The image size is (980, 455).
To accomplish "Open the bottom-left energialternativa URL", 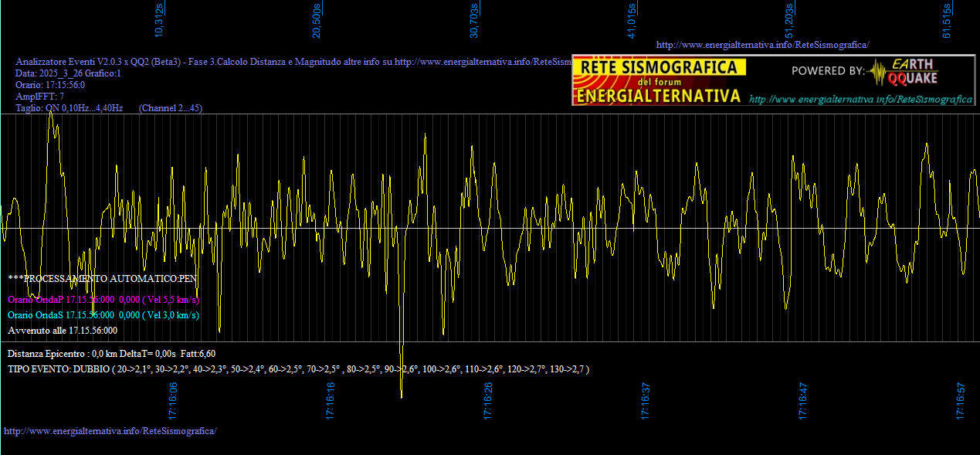I will [x=110, y=430].
